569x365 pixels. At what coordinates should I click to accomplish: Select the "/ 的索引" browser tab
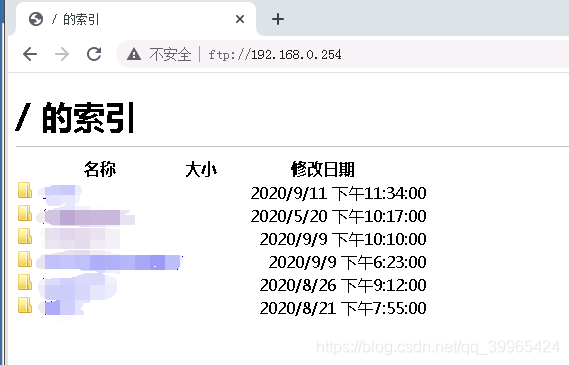pyautogui.click(x=135, y=19)
